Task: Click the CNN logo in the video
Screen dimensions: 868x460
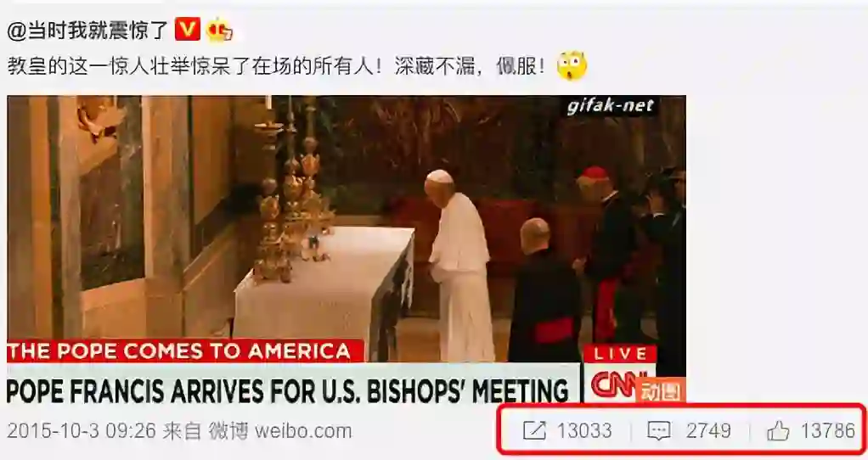Action: (x=616, y=383)
